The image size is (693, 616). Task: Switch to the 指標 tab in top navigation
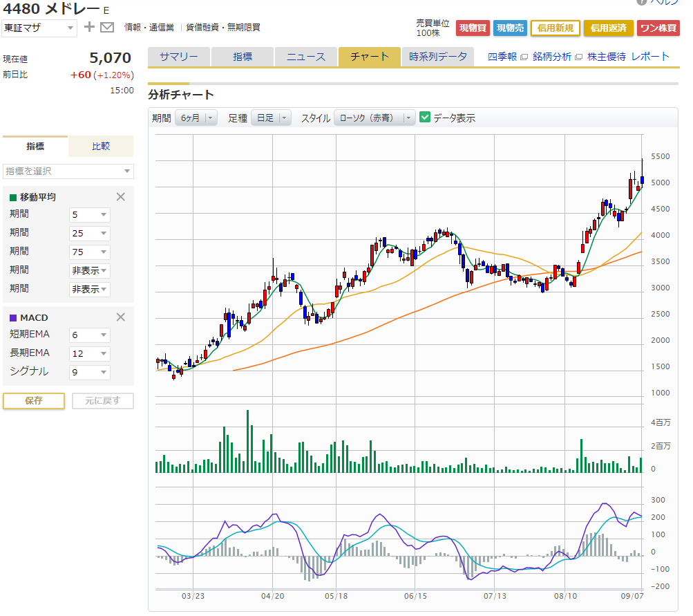243,57
